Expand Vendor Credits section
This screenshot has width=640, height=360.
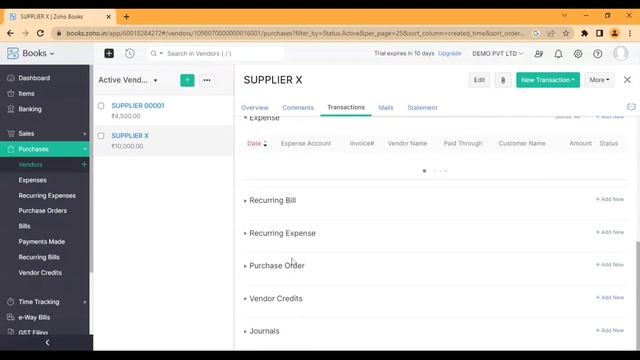[x=273, y=298]
